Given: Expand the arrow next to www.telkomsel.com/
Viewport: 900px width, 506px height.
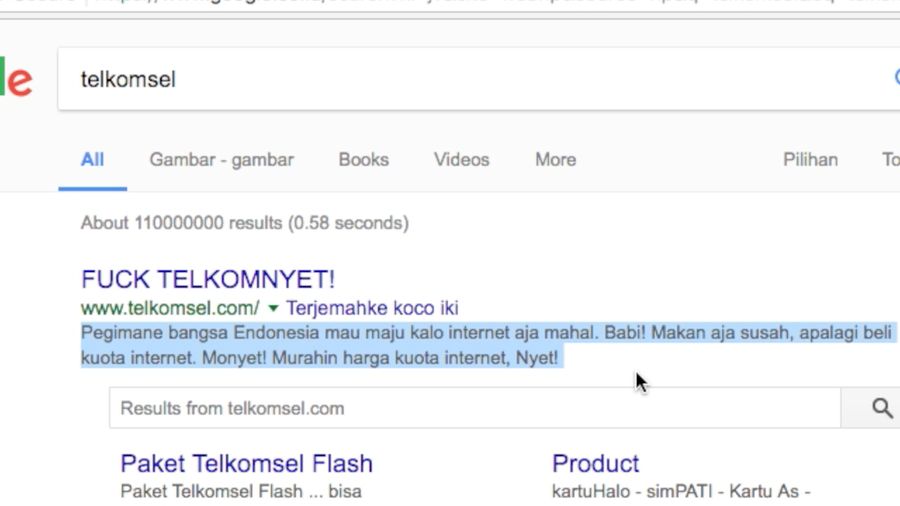Looking at the screenshot, I should tap(273, 309).
